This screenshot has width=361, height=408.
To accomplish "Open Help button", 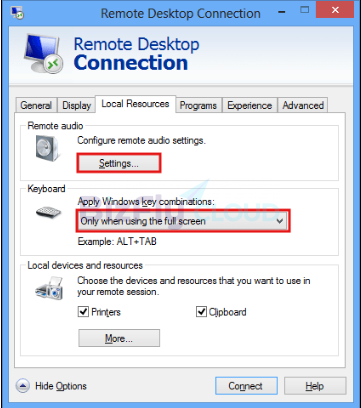I will click(x=315, y=386).
